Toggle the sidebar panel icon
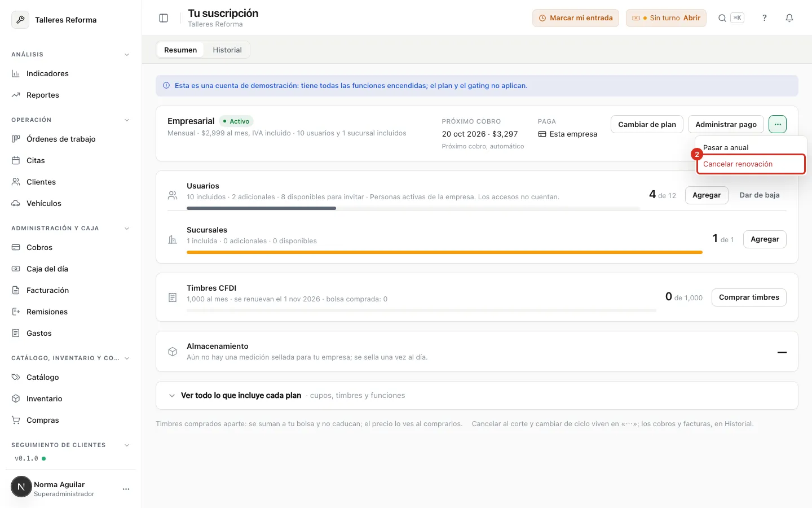 tap(164, 18)
